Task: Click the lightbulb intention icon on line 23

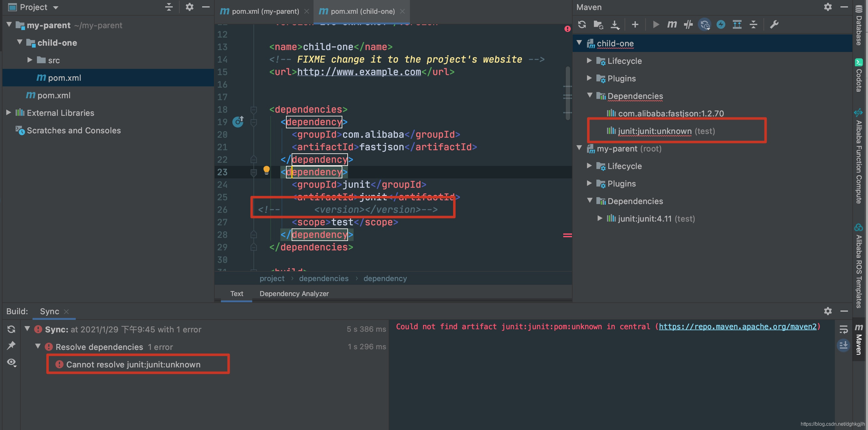Action: [266, 170]
